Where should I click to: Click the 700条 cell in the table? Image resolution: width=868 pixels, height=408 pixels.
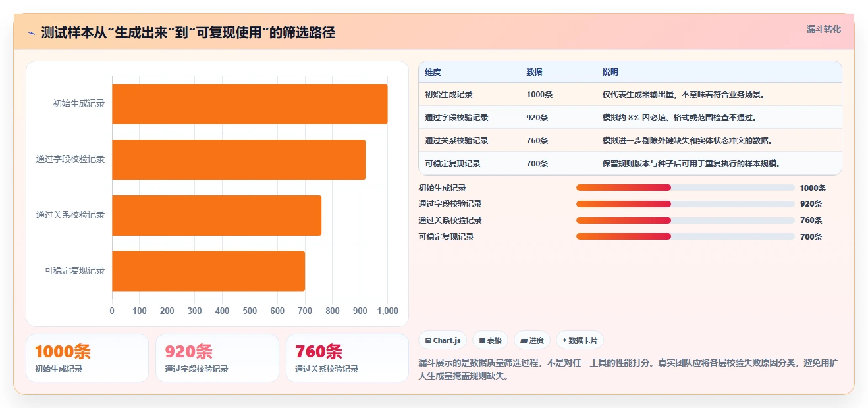coord(537,164)
